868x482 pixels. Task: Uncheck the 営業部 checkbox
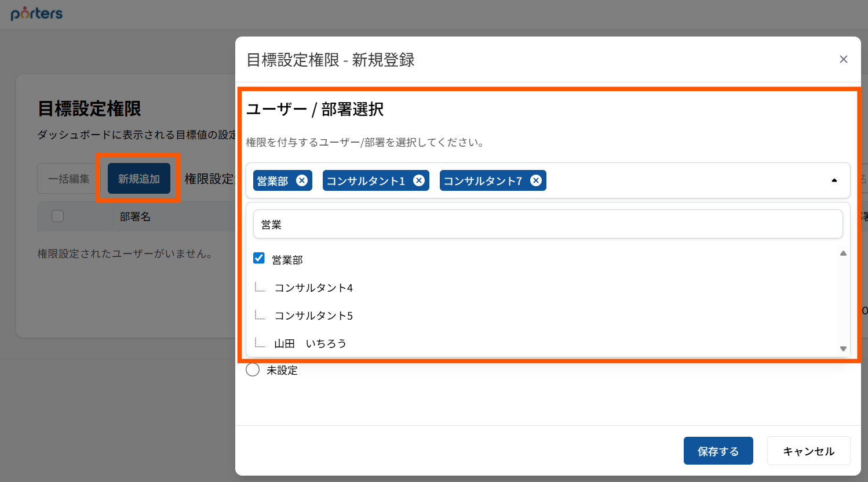259,258
